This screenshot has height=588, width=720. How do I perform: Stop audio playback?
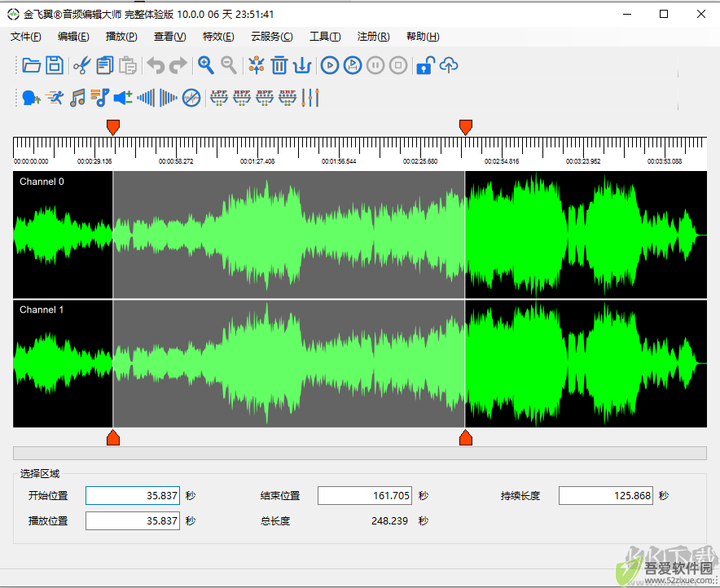(x=398, y=66)
